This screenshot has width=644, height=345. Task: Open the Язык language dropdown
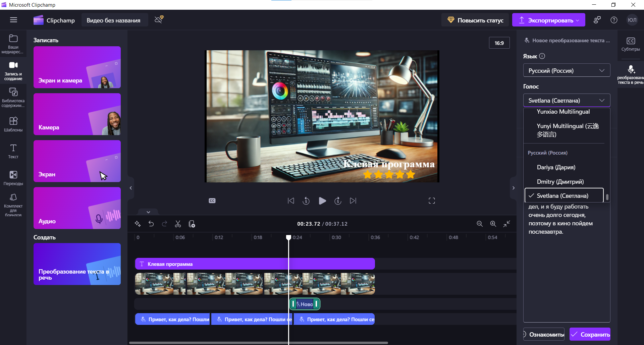click(x=567, y=70)
